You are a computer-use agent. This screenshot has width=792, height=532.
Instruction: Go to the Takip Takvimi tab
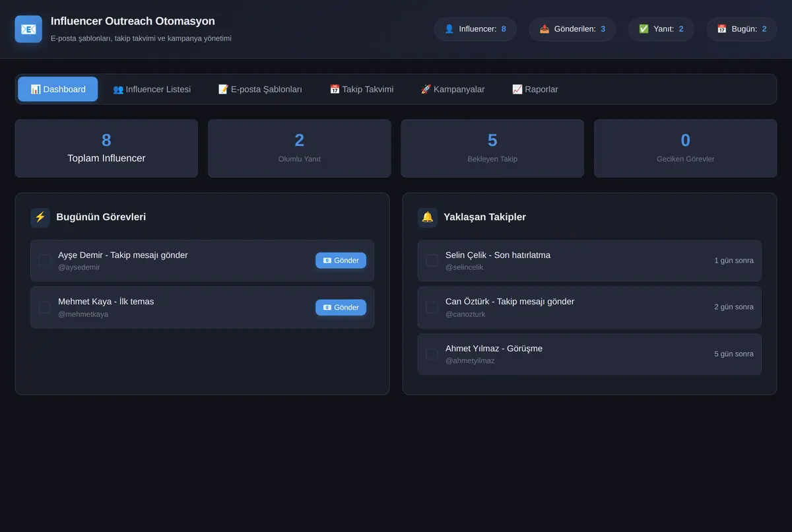(362, 89)
